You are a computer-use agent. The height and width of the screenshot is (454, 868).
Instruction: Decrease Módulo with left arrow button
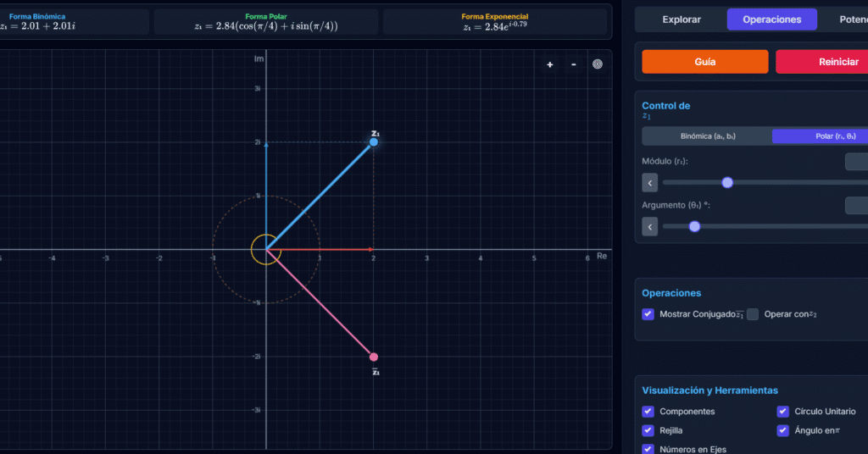coord(650,182)
